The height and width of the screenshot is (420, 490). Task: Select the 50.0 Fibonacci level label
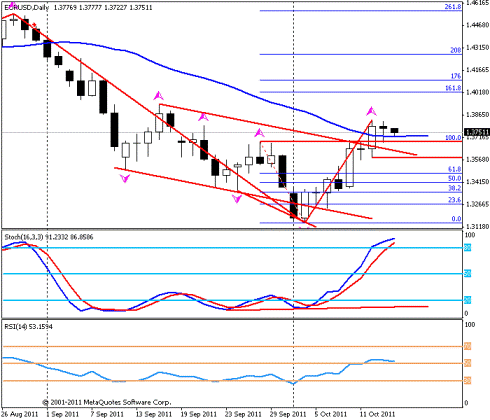454,178
